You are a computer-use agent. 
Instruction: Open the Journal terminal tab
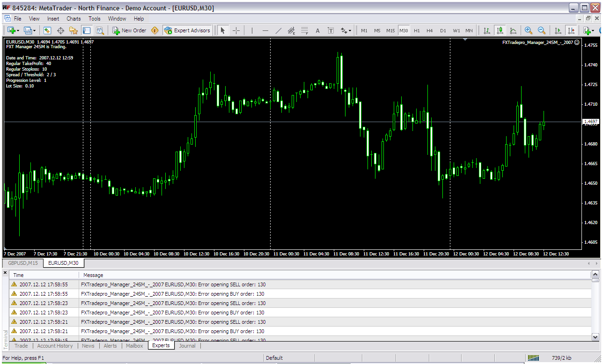coord(187,346)
